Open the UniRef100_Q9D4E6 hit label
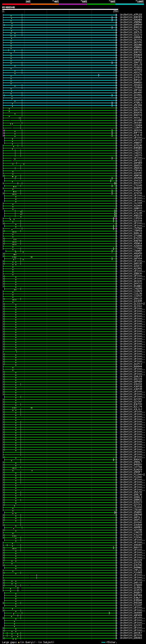This screenshot has height=644, width=146. point(131,638)
